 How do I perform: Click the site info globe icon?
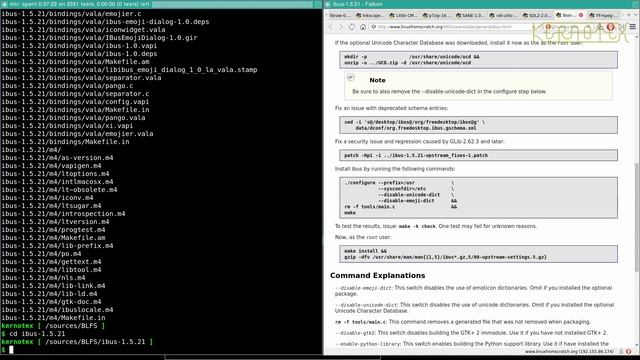click(373, 27)
